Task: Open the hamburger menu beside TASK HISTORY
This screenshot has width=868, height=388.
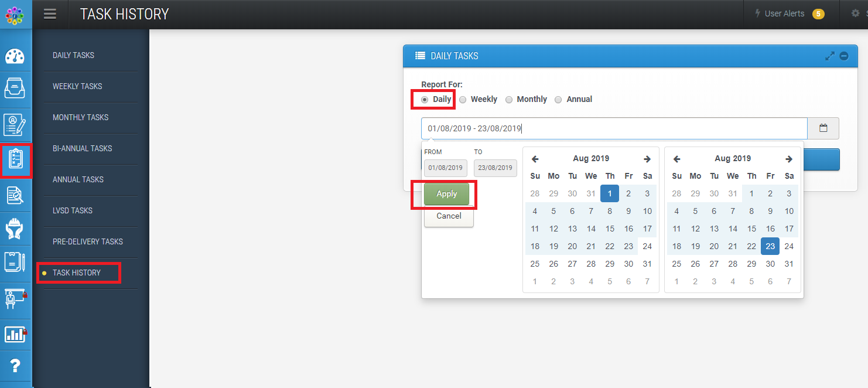Action: (50, 14)
